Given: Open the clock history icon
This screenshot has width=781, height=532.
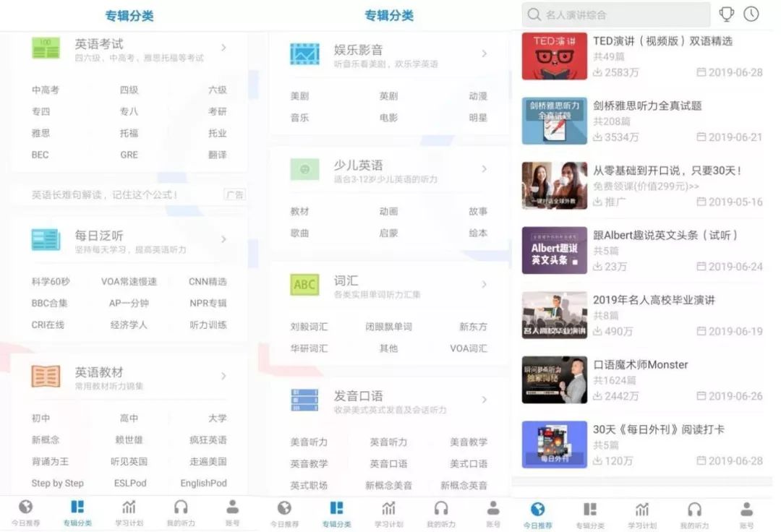Looking at the screenshot, I should 751,14.
